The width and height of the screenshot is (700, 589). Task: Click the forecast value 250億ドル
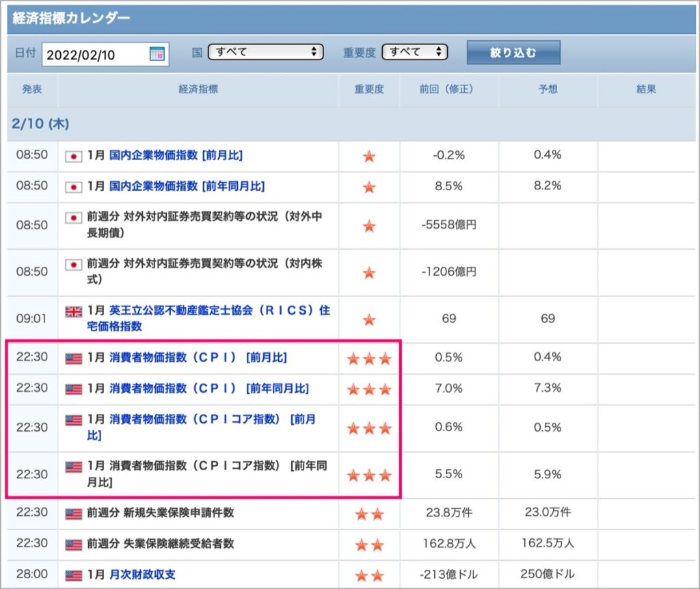[548, 574]
